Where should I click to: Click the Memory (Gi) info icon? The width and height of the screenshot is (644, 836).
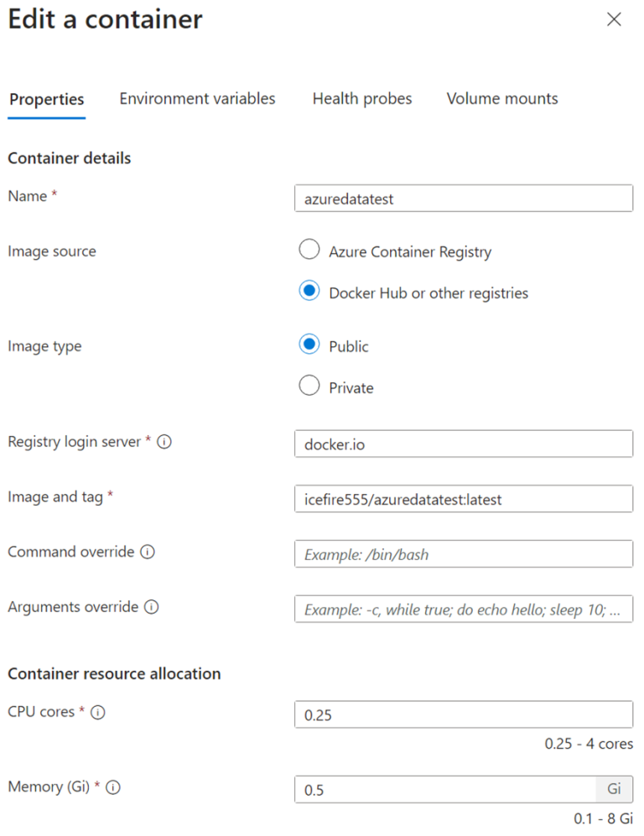point(113,787)
